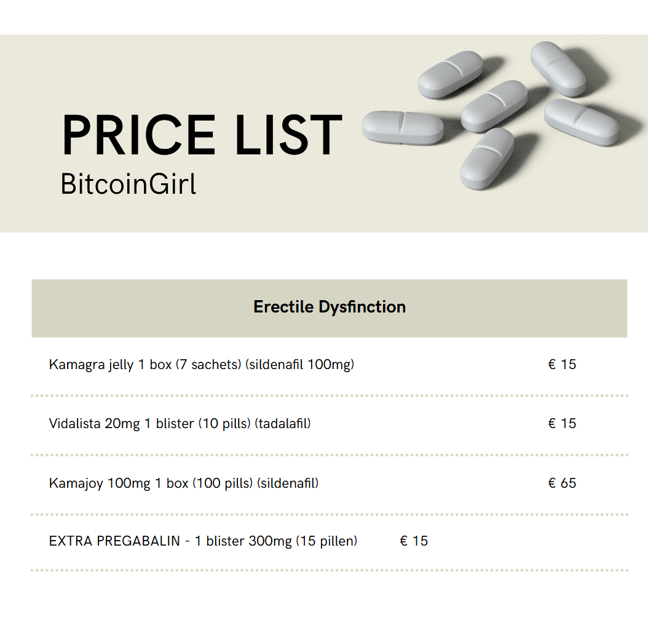
Task: Click the BitcoinGirl subtitle text
Action: click(x=128, y=183)
